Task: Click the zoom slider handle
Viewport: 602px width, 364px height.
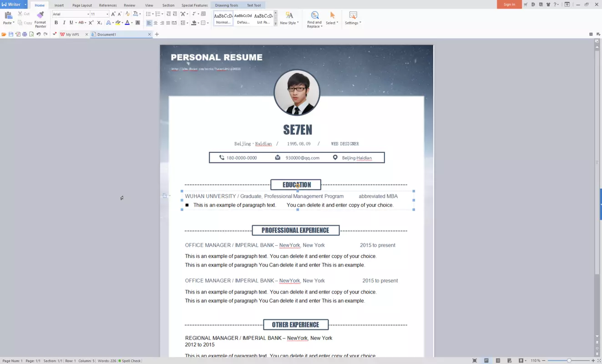Action: pyautogui.click(x=569, y=361)
